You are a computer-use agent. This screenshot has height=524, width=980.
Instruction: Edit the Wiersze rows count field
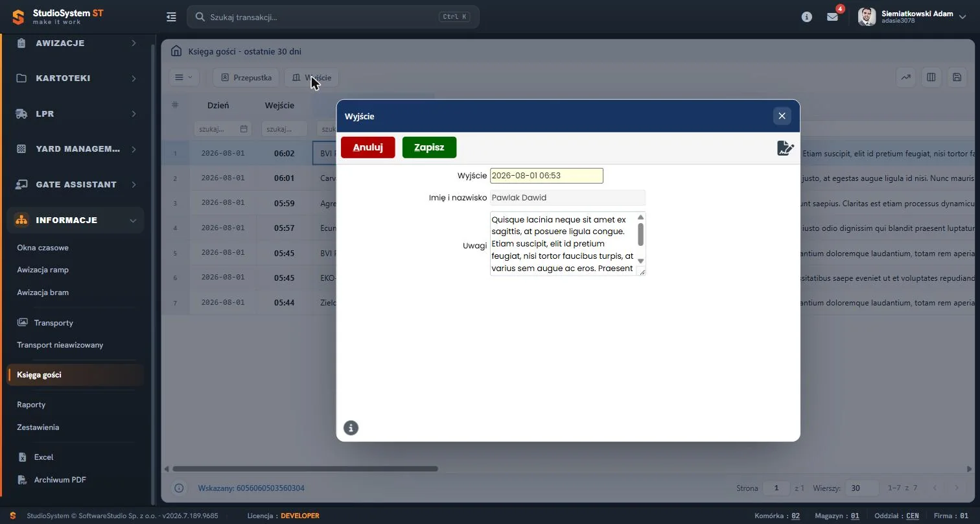pyautogui.click(x=861, y=488)
